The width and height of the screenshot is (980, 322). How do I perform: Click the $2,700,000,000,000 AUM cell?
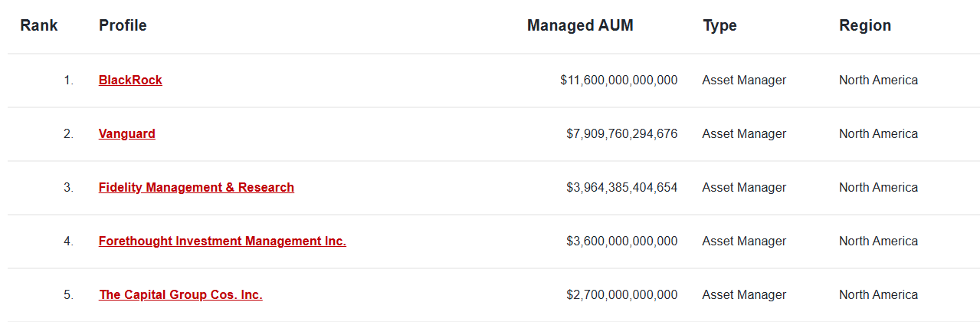(x=621, y=294)
